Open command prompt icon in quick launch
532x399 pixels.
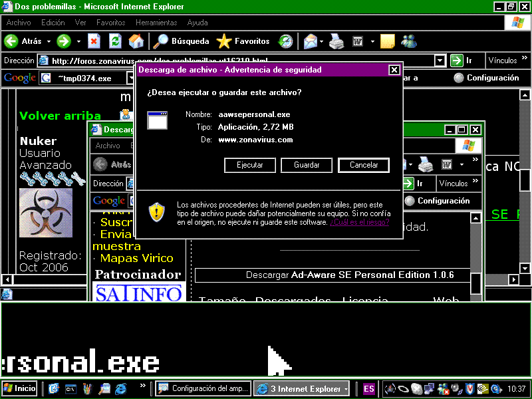point(70,389)
